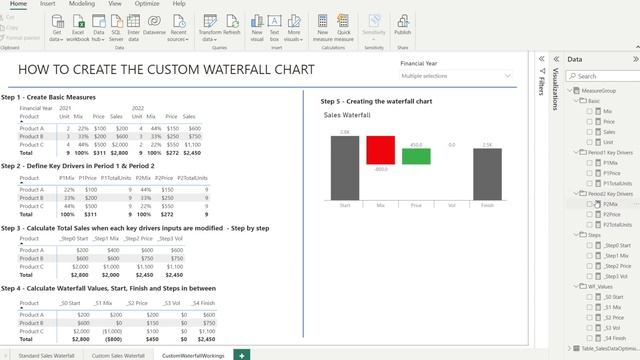Check the _S4 Finish checkbox
Viewport: 640px width, 360px height.
coord(589,338)
